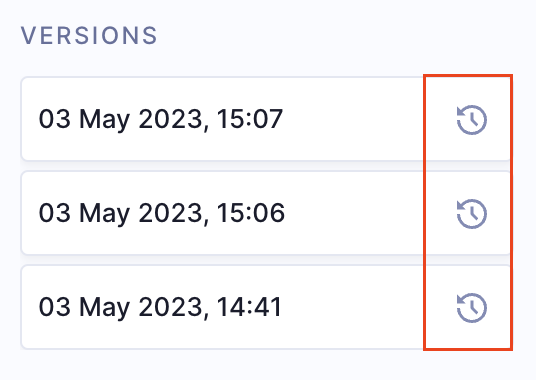Click the VERSIONS section heading
This screenshot has height=380, width=536.
click(x=89, y=35)
